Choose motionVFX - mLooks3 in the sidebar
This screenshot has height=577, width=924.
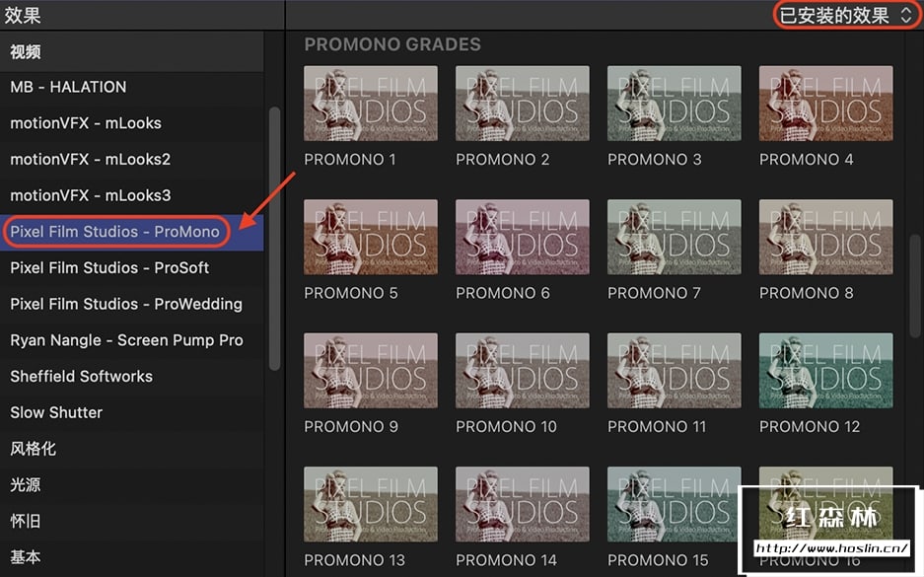132,195
